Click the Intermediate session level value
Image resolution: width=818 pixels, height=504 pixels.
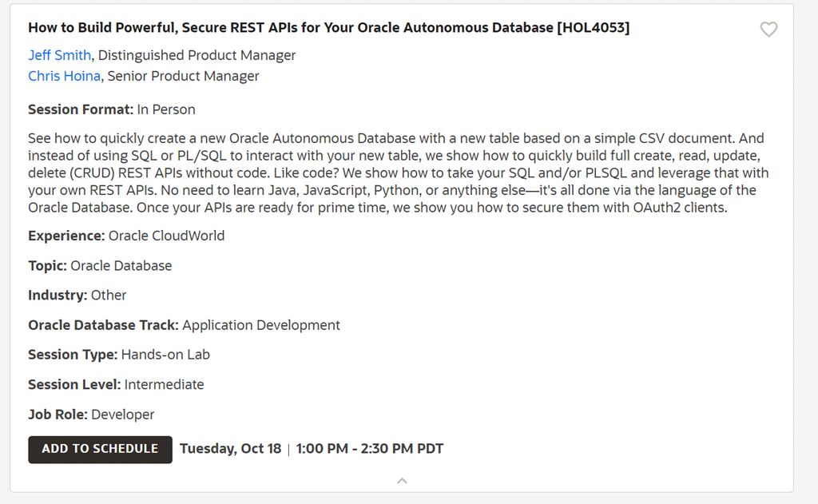click(164, 384)
